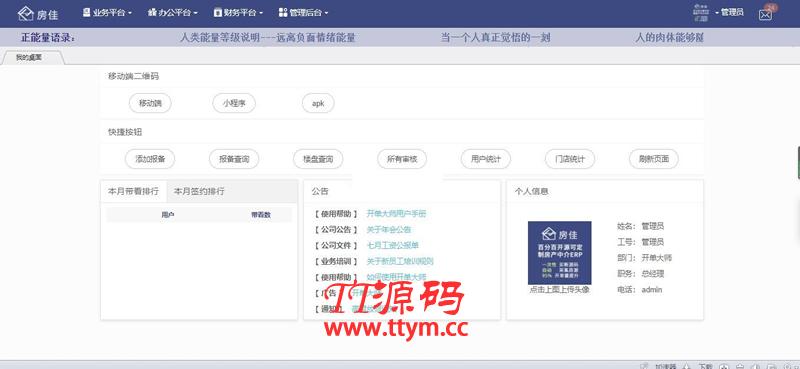Click the 职务: 总经理 info line

[x=640, y=274]
